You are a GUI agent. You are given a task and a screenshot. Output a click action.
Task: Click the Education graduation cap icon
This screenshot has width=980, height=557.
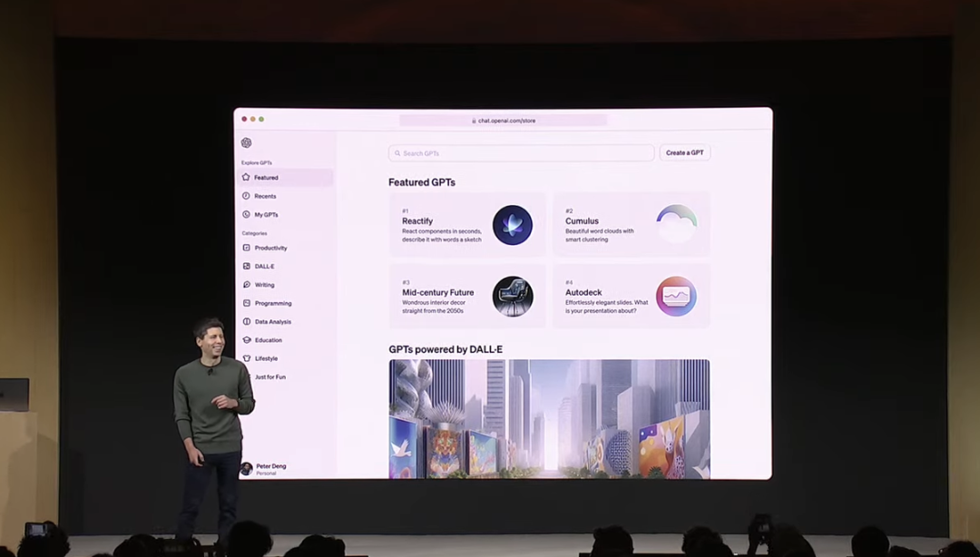click(x=247, y=340)
